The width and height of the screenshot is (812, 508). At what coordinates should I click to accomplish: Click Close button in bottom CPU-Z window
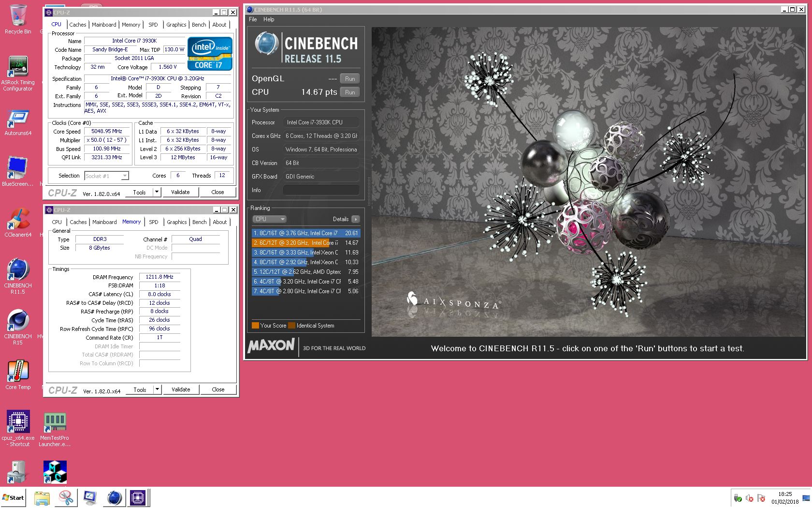[x=218, y=389]
